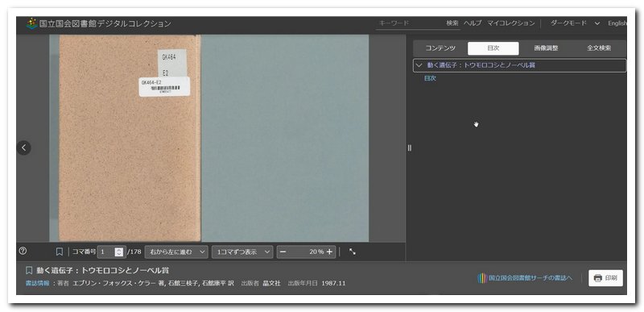Click book title 動く遺伝子 below the viewer
This screenshot has height=312, width=644.
click(103, 271)
